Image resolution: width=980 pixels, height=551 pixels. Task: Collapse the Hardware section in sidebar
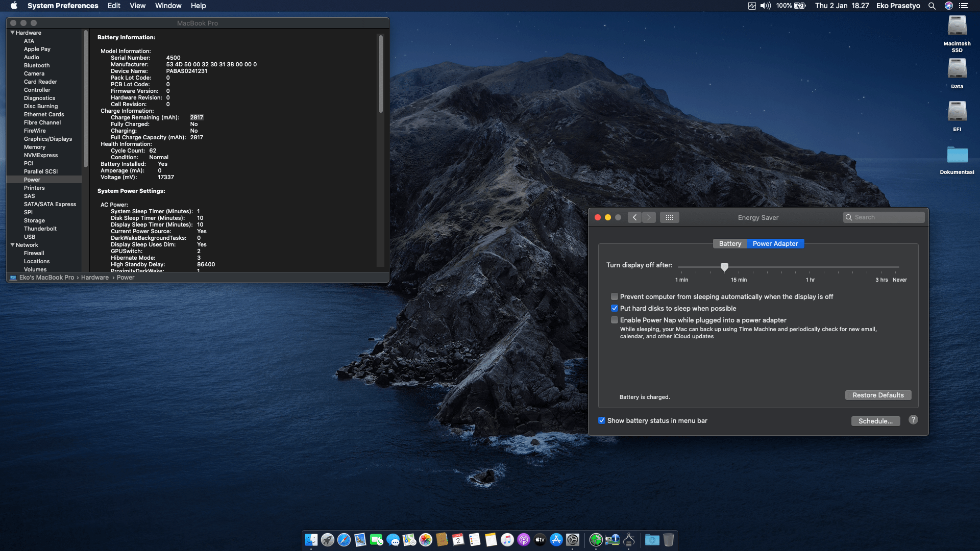tap(13, 33)
